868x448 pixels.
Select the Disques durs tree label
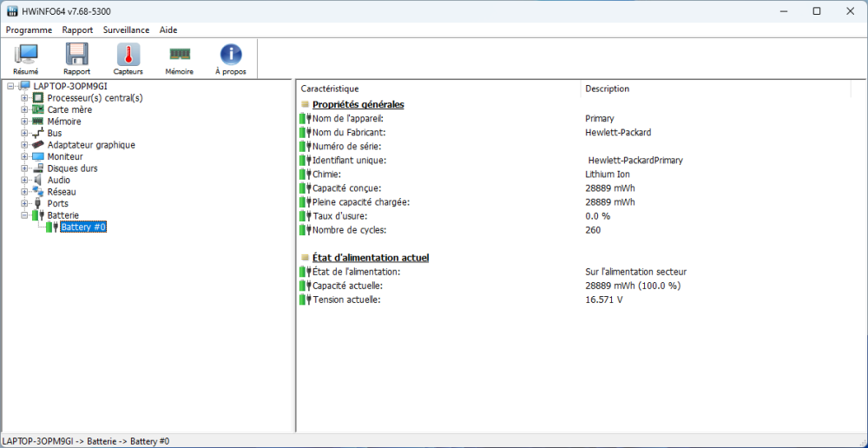[73, 168]
